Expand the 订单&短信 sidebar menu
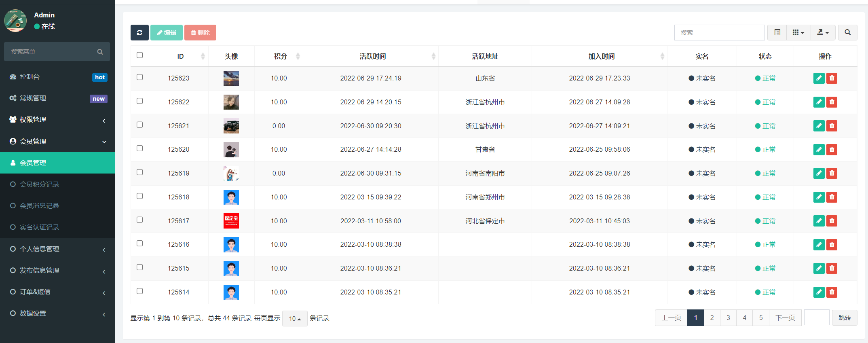This screenshot has height=343, width=868. (57, 292)
